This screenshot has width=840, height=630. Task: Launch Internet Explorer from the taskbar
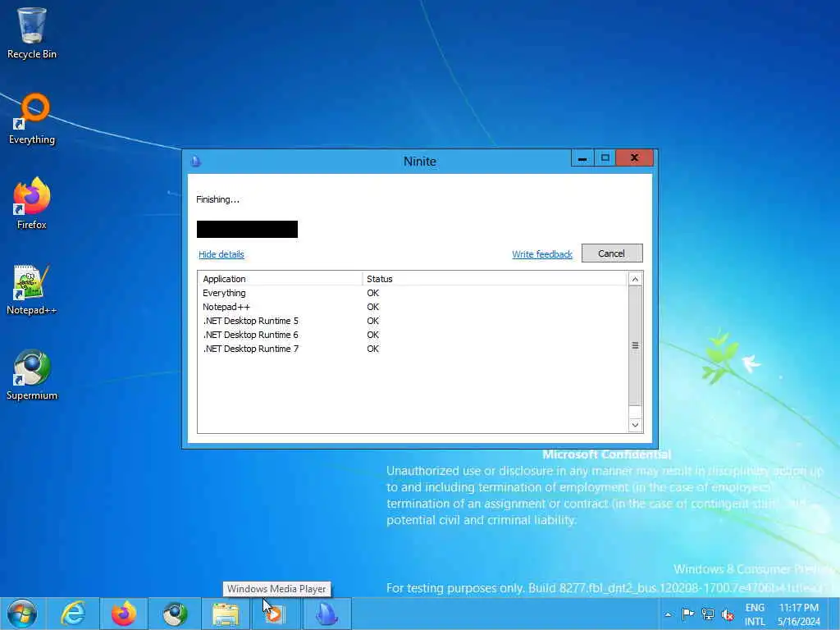(73, 614)
